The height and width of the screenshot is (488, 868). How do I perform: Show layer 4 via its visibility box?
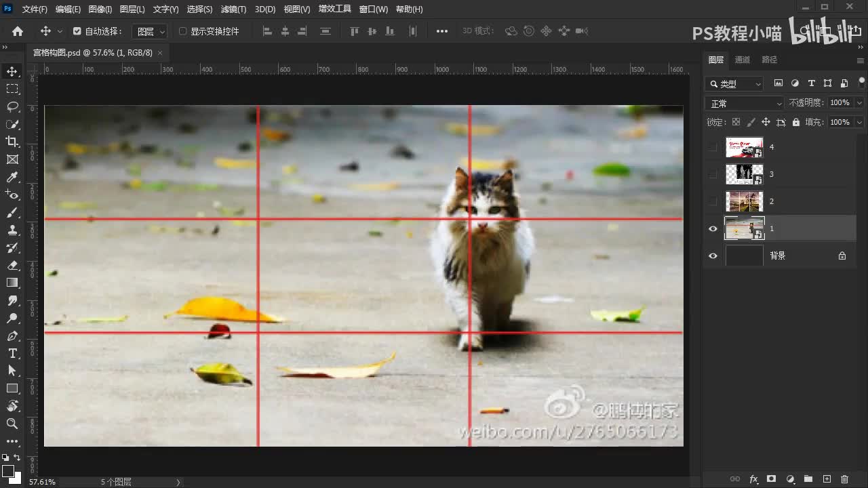coord(713,147)
